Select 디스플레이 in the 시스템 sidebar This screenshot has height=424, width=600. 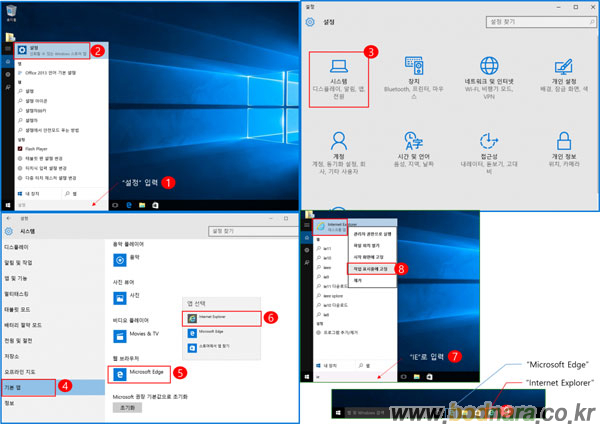pyautogui.click(x=16, y=247)
